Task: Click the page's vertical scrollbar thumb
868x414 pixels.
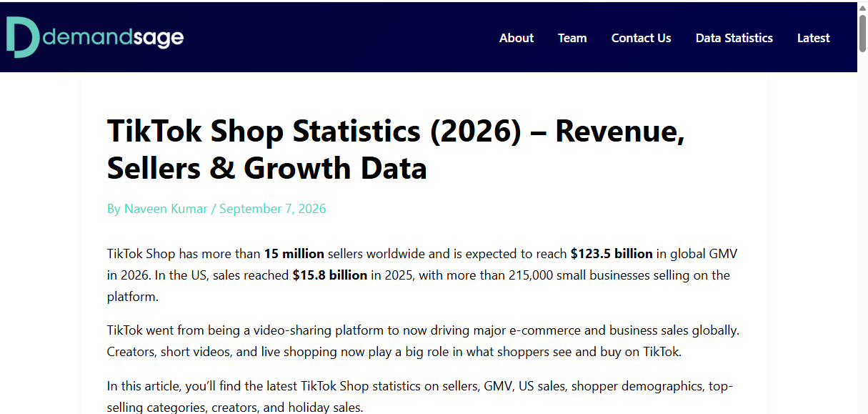Action: [862, 32]
